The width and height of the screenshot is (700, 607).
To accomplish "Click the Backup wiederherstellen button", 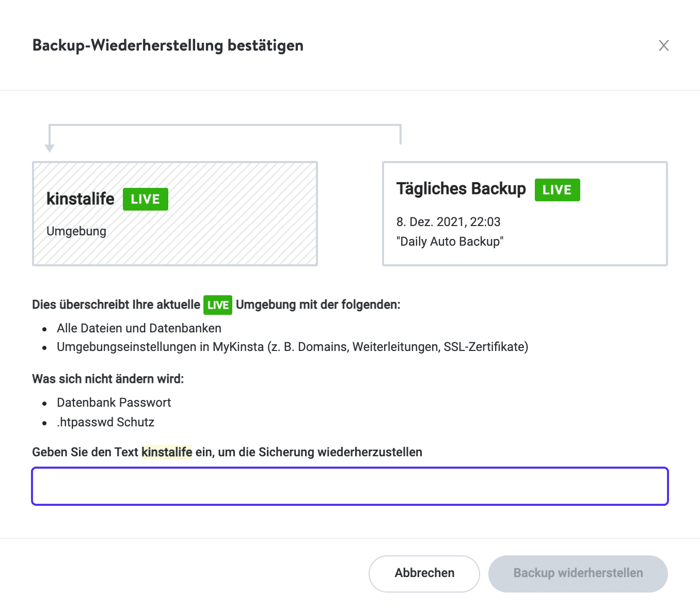I will [x=578, y=573].
